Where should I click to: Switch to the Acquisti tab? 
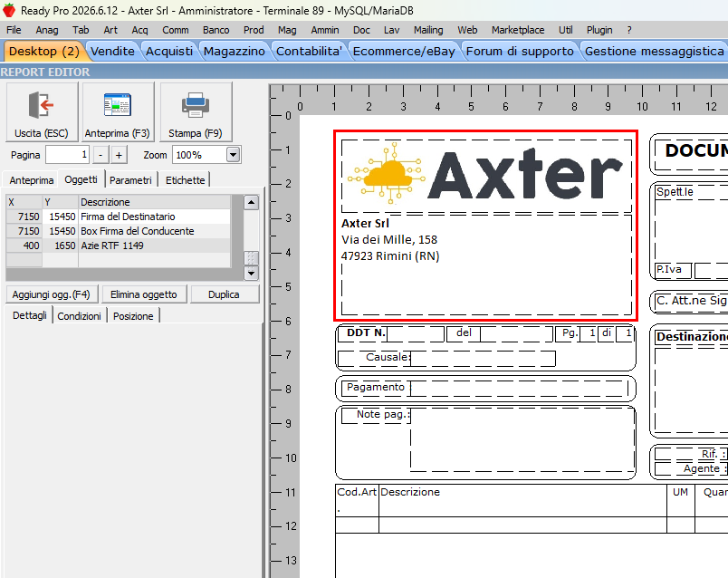tap(169, 51)
